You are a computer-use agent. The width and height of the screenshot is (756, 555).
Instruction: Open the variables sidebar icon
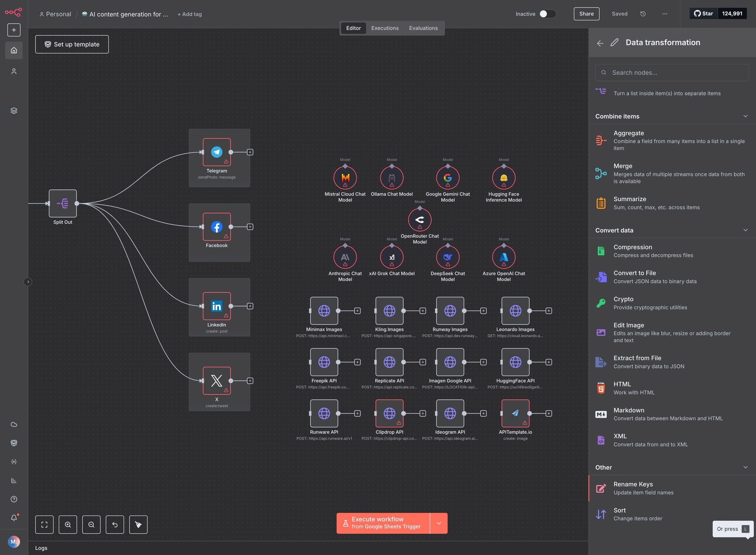(14, 462)
